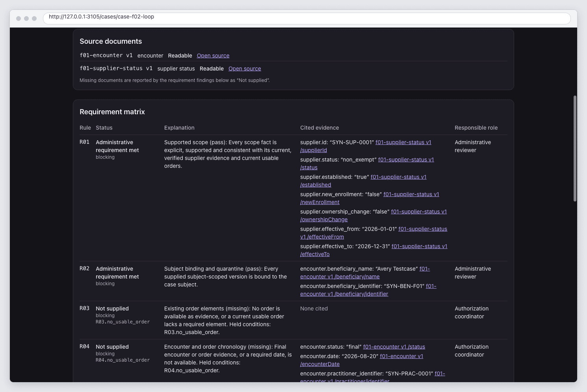Click the f01-supplier-status v1 document name
Image resolution: width=587 pixels, height=392 pixels.
pyautogui.click(x=116, y=69)
